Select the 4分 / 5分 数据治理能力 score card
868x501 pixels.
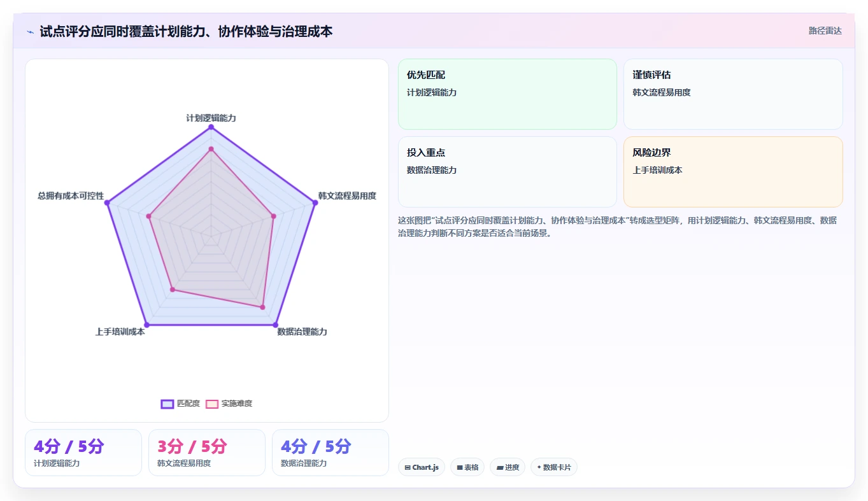coord(331,453)
